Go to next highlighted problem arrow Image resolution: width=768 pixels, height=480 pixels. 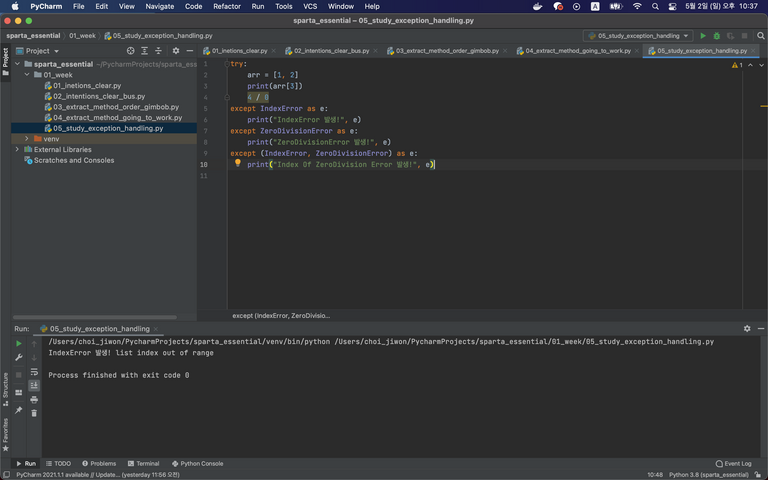pos(761,65)
